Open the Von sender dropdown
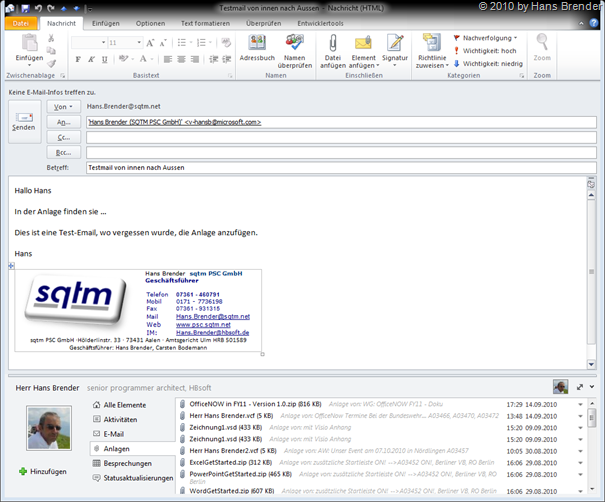 tap(63, 106)
